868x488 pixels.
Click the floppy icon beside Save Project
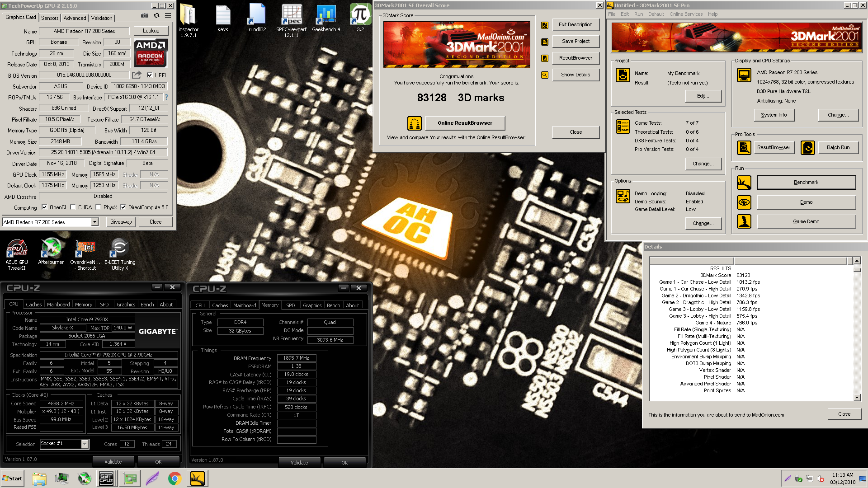[x=545, y=42]
